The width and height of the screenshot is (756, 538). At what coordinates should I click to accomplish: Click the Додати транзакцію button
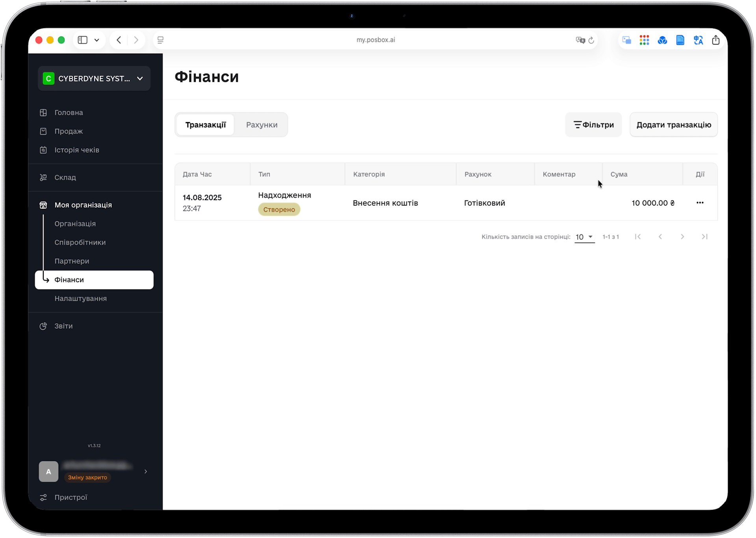click(x=673, y=125)
